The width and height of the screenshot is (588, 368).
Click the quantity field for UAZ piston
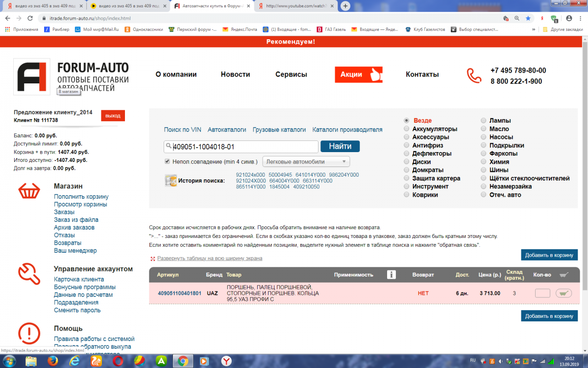click(x=542, y=293)
